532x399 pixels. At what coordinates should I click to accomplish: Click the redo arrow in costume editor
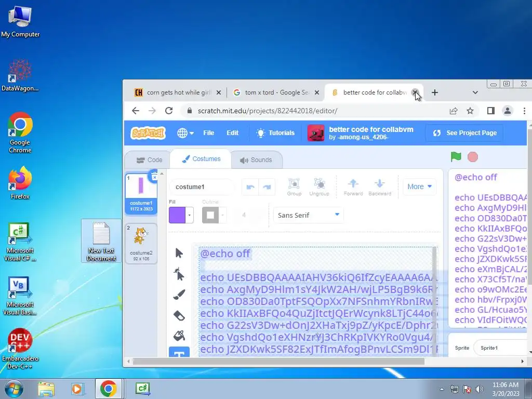[x=267, y=187]
